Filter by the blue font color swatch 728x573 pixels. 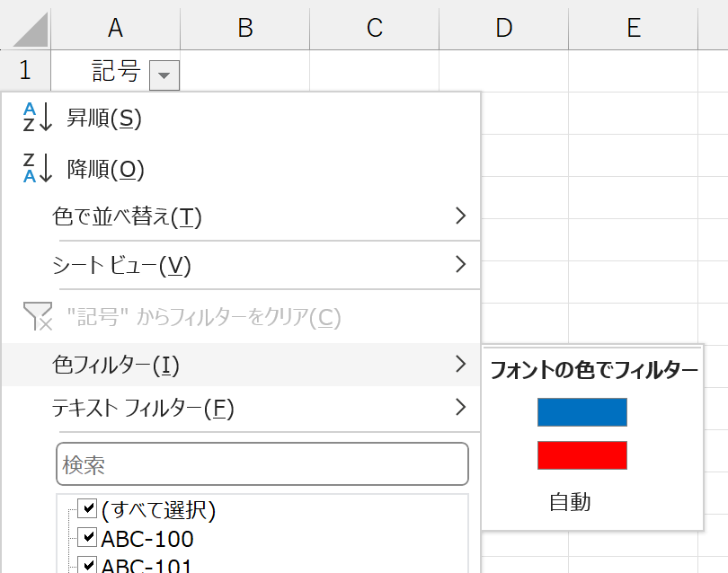click(582, 412)
